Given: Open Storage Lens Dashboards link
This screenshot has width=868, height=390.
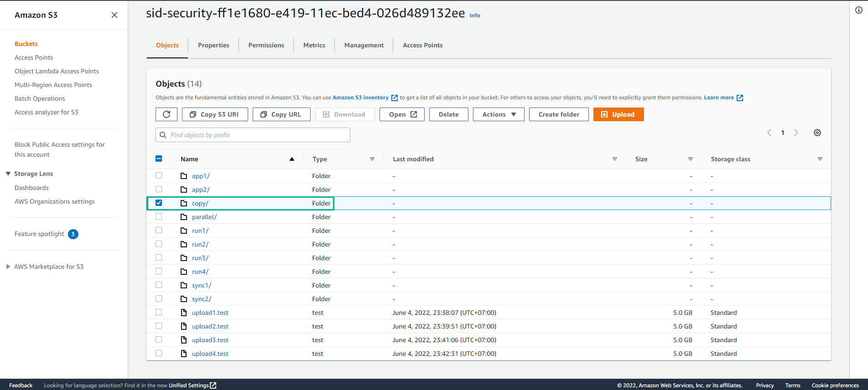Looking at the screenshot, I should (31, 188).
